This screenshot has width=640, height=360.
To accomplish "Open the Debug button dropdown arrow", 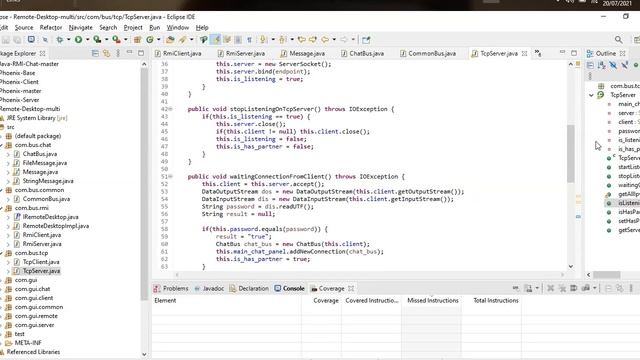I will pos(69,40).
